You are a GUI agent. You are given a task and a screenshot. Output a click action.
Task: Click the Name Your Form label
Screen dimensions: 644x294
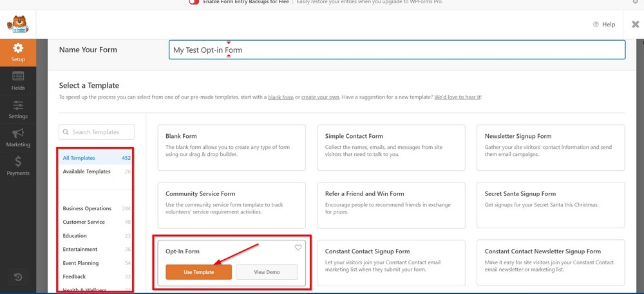point(88,50)
